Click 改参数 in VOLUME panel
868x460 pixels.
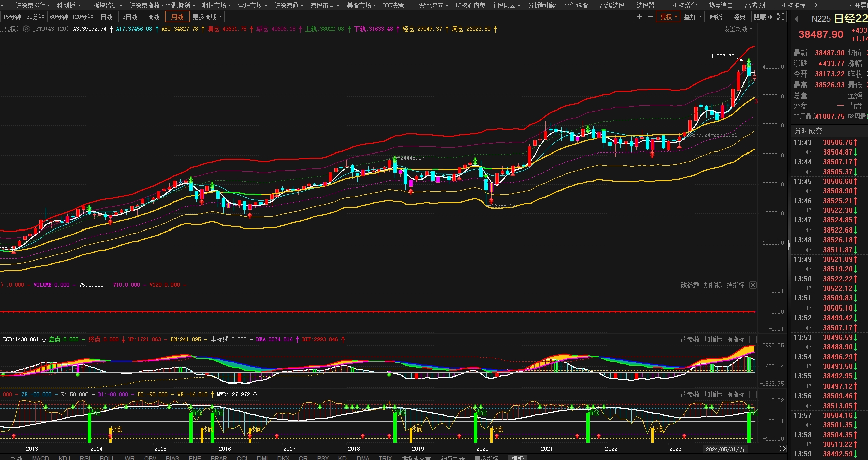click(690, 285)
